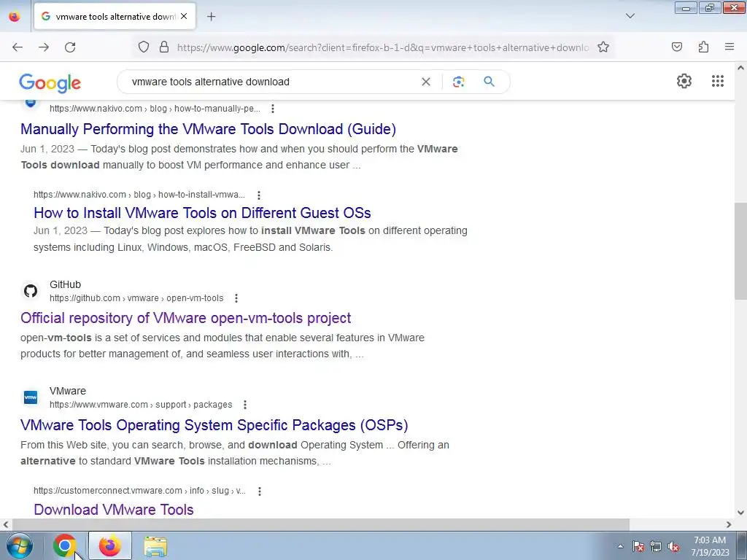Image resolution: width=747 pixels, height=560 pixels.
Task: View site security padlock info
Action: tap(164, 47)
